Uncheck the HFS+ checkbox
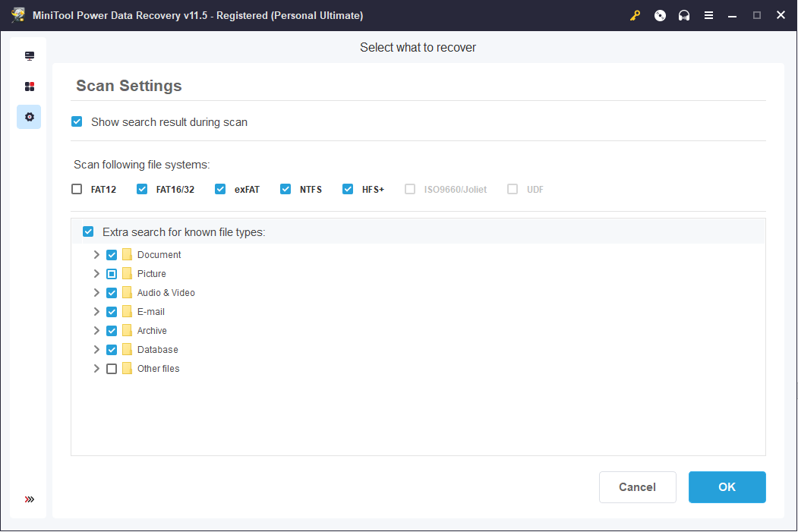This screenshot has height=532, width=798. 348,189
